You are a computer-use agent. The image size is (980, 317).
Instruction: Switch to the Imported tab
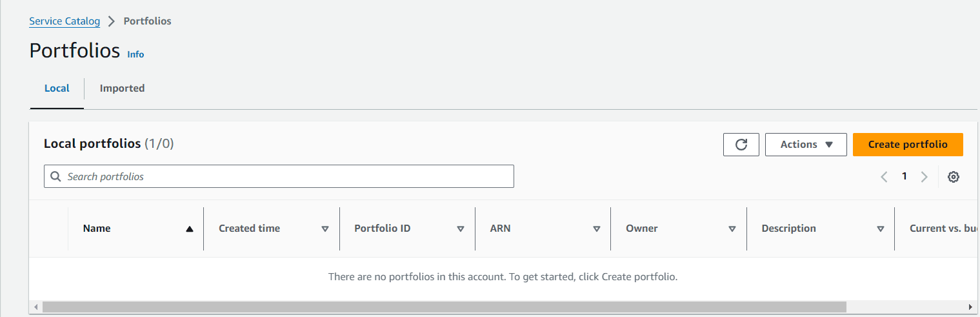coord(122,88)
